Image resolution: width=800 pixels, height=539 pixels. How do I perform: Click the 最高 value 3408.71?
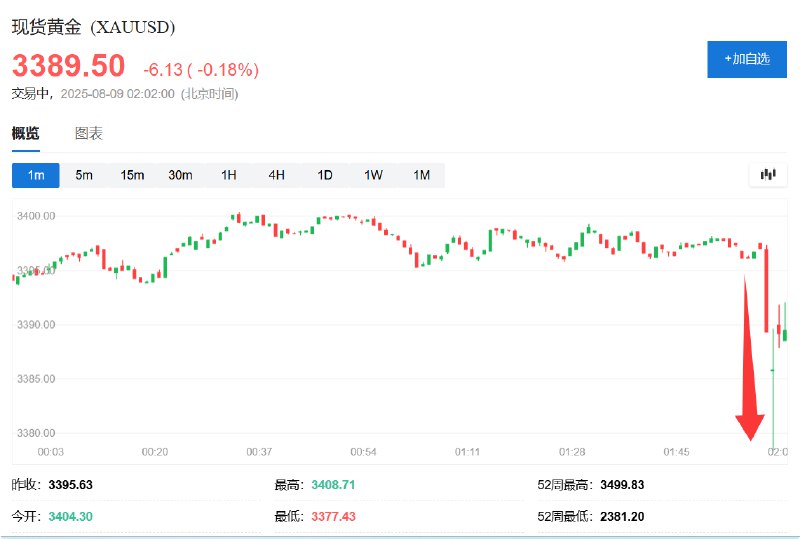333,485
